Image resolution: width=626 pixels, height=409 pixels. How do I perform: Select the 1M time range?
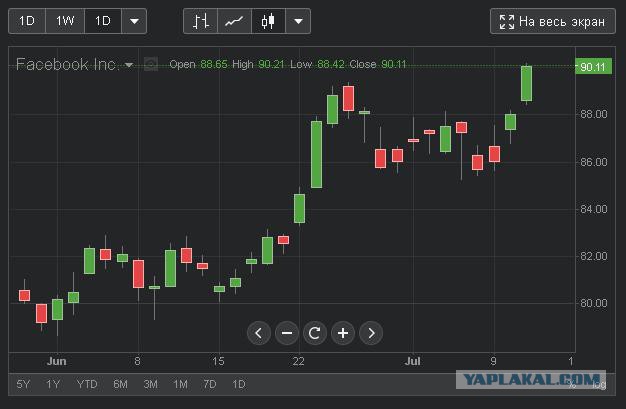180,384
